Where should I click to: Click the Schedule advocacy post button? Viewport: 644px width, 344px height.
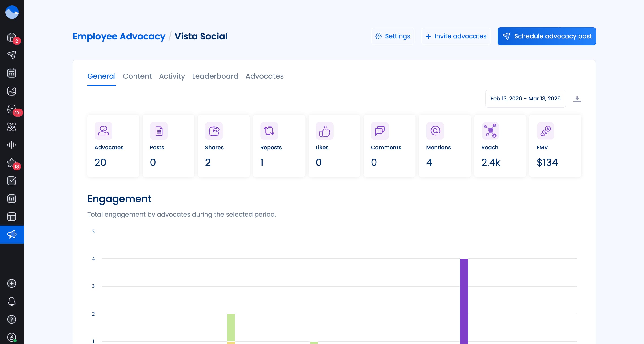547,36
